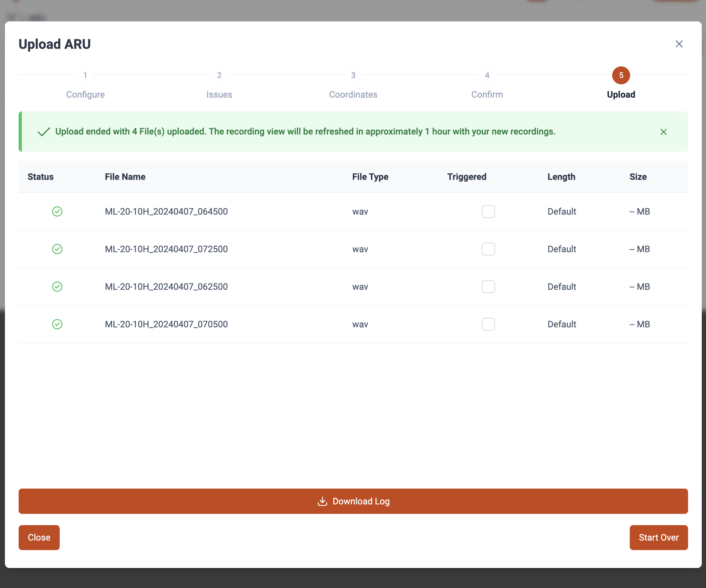Toggle Triggered checkbox for ML-20-10H_20240407_072500
706x588 pixels.
488,249
